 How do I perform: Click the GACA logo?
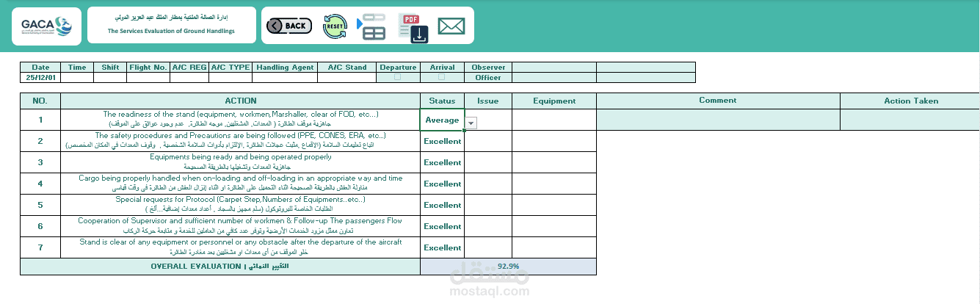click(x=46, y=26)
